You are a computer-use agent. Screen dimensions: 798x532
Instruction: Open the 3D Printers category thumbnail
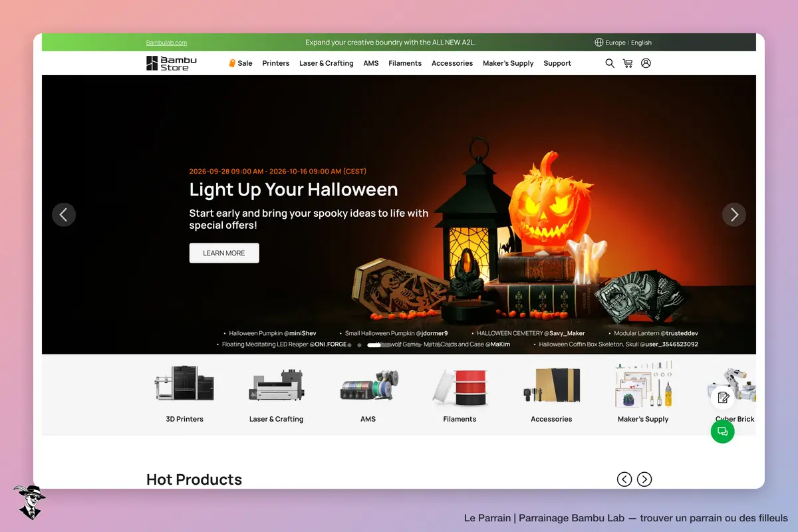point(185,392)
